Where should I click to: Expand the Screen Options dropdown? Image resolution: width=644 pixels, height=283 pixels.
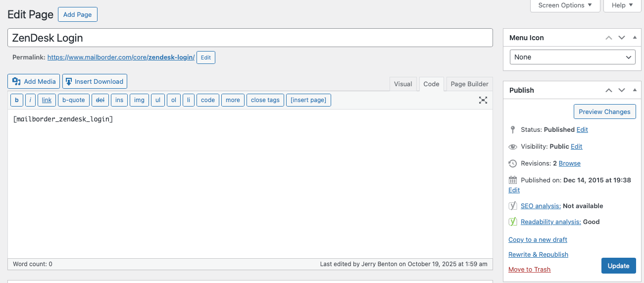(x=565, y=5)
